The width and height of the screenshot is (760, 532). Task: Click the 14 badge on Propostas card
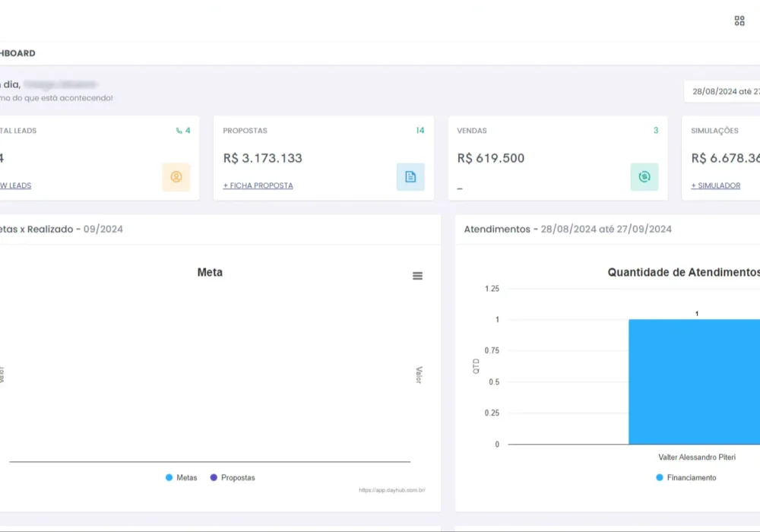coord(420,131)
